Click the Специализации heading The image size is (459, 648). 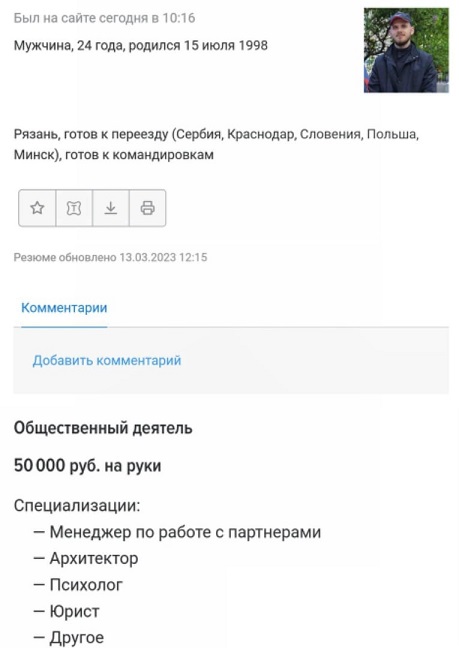[x=77, y=506]
